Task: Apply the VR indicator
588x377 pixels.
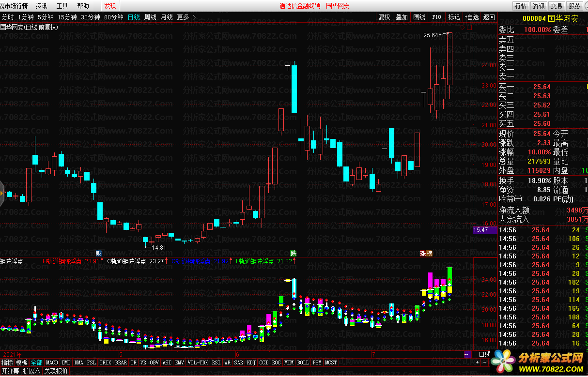Action: click(143, 362)
